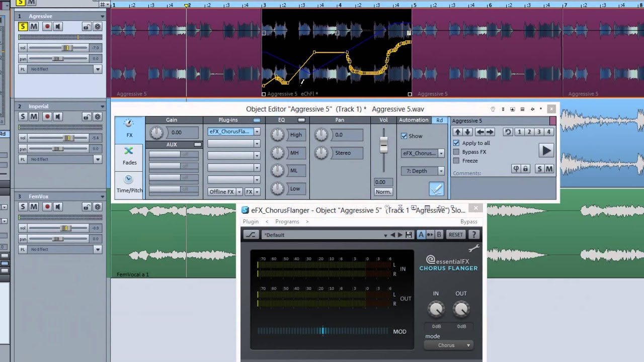Image resolution: width=644 pixels, height=362 pixels.
Task: Click the phase invert icon
Action: coord(516,169)
